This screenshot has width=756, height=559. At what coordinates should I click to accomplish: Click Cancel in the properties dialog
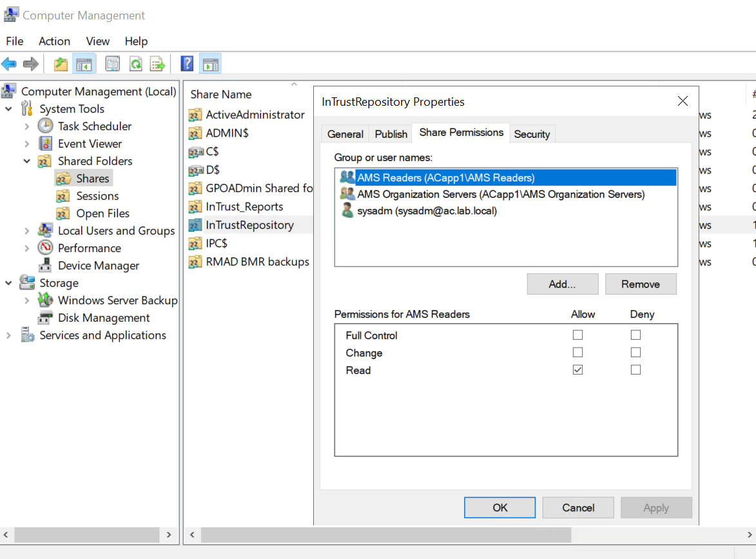(577, 507)
